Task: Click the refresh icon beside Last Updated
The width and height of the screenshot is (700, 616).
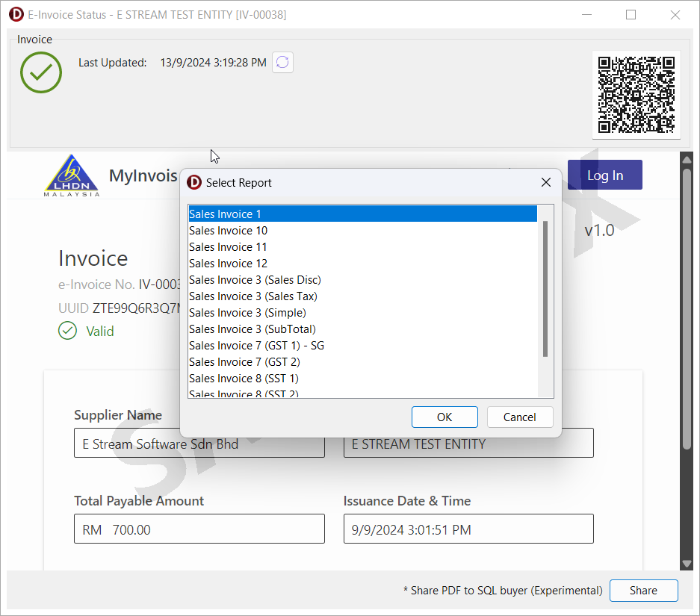Action: click(282, 63)
